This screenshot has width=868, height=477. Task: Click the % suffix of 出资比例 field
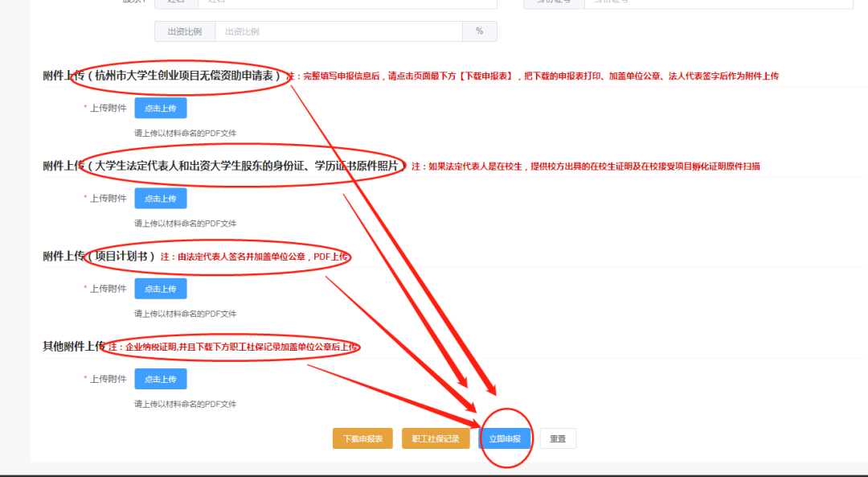pyautogui.click(x=479, y=31)
